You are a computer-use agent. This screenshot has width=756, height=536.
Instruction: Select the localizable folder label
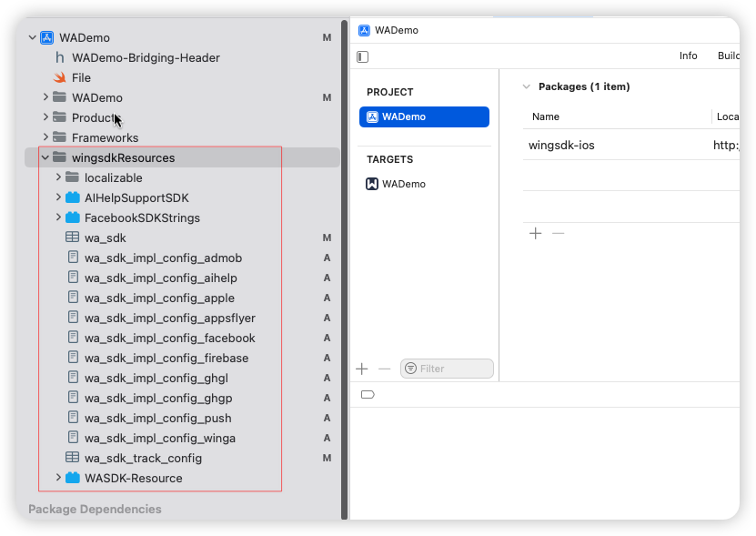pyautogui.click(x=114, y=177)
